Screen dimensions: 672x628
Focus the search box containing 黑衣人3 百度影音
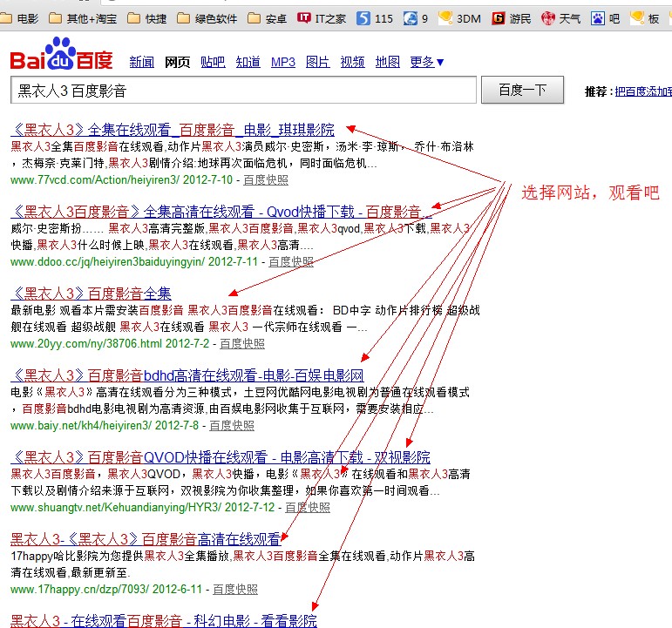243,90
